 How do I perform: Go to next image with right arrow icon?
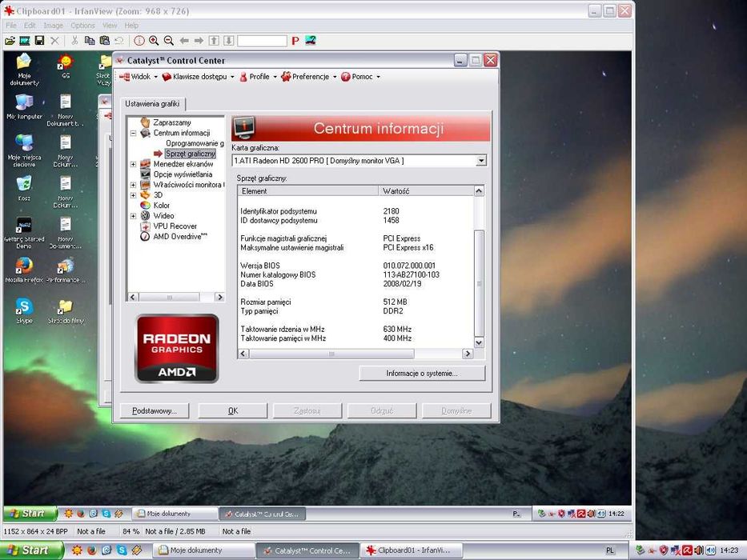click(199, 41)
